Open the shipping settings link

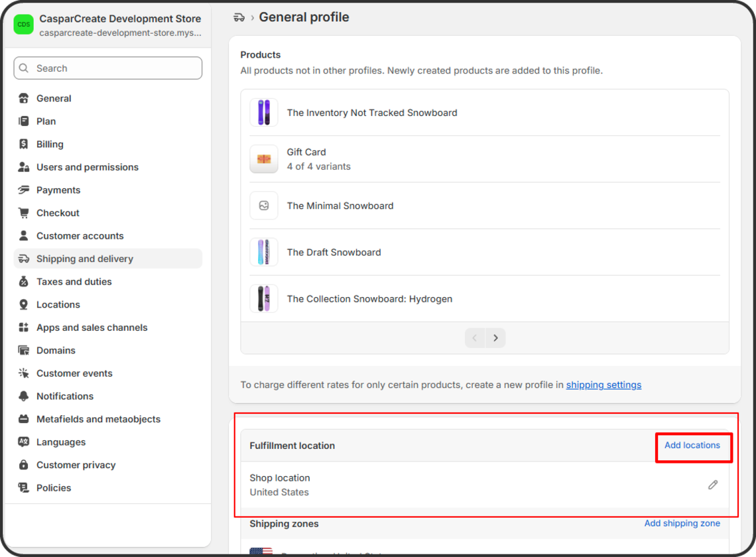[x=603, y=385]
